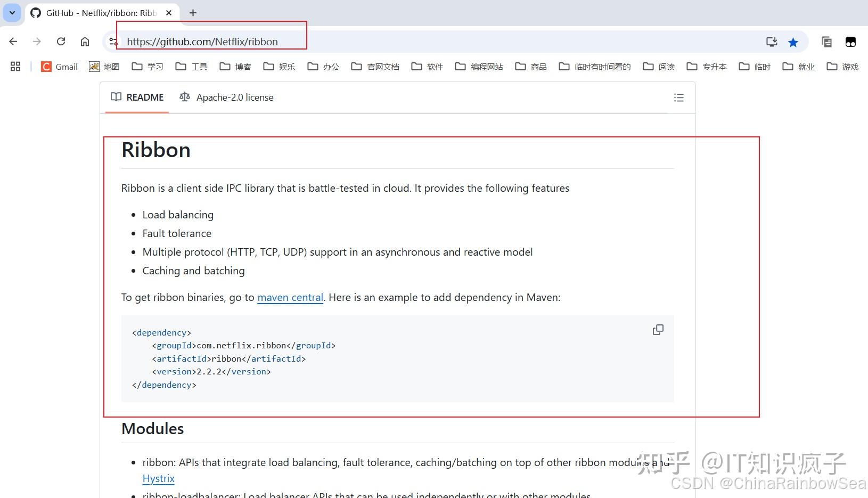Open the 游戏 bookmark folder
Viewport: 868px width, 498px height.
click(842, 67)
